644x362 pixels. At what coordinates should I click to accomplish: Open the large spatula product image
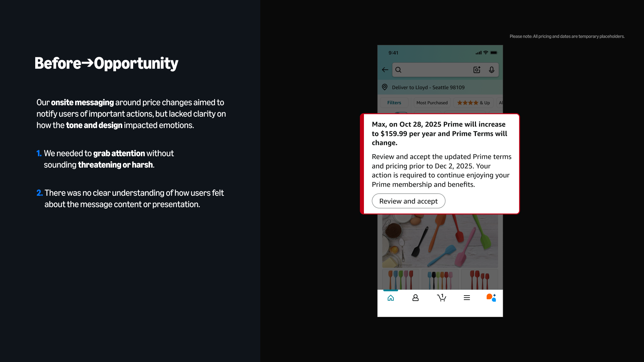point(440,241)
